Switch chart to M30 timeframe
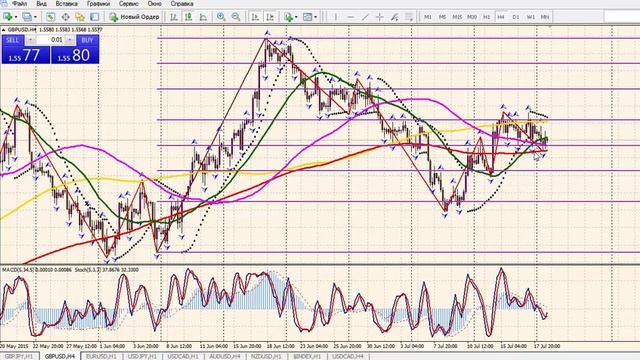640x360 pixels. (x=472, y=17)
